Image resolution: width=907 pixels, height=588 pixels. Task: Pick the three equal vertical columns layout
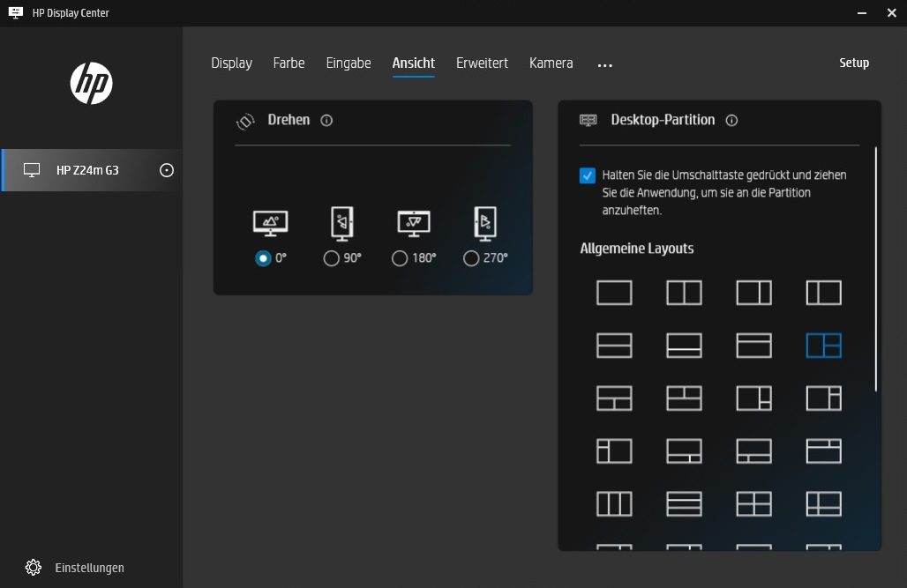click(614, 503)
